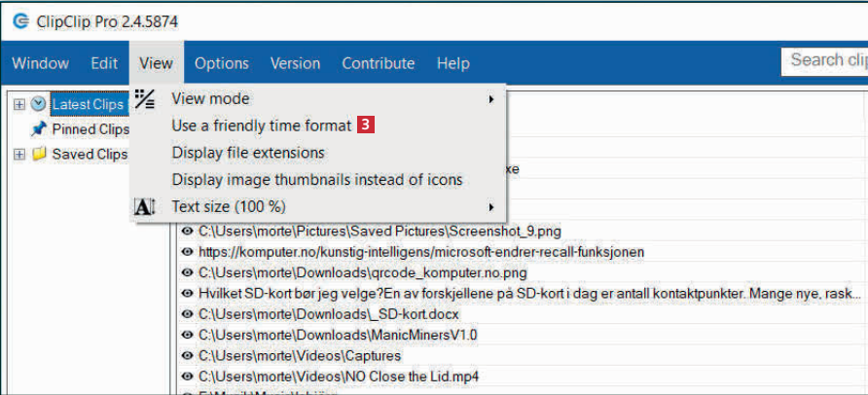
Task: Click the Pinned Clips pushpin icon
Action: tap(39, 129)
